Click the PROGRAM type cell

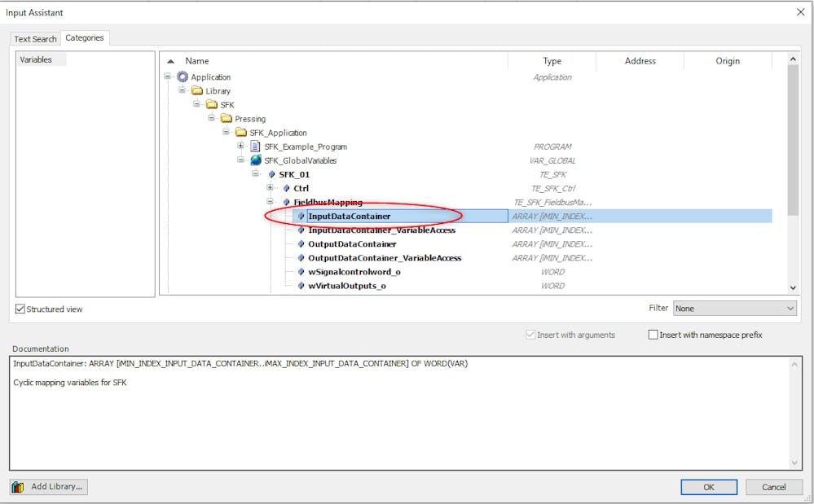(x=552, y=147)
